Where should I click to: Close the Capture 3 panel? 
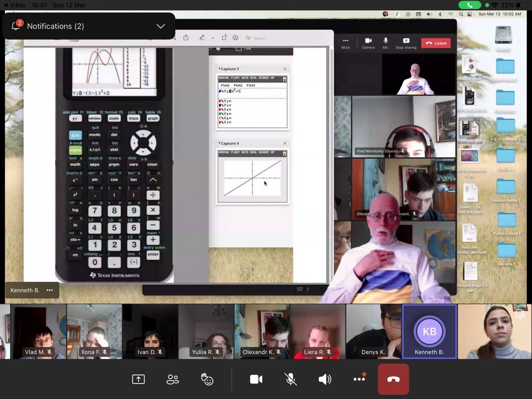pyautogui.click(x=285, y=69)
